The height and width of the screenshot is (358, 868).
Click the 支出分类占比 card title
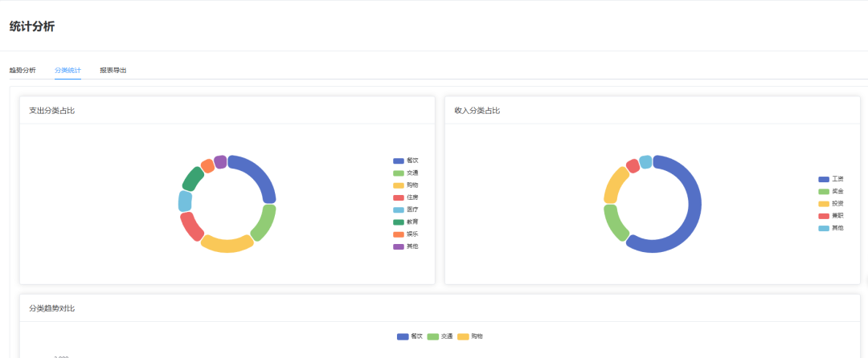[x=52, y=111]
